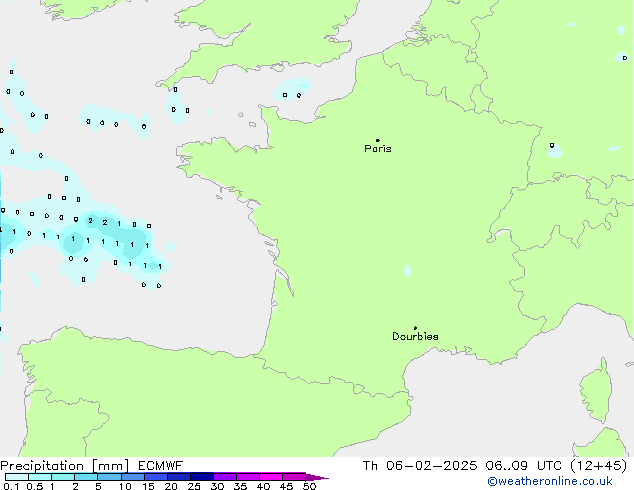Pick the 0.5–1 mm light cyan legend swatch
The height and width of the screenshot is (490, 634).
coord(40,477)
